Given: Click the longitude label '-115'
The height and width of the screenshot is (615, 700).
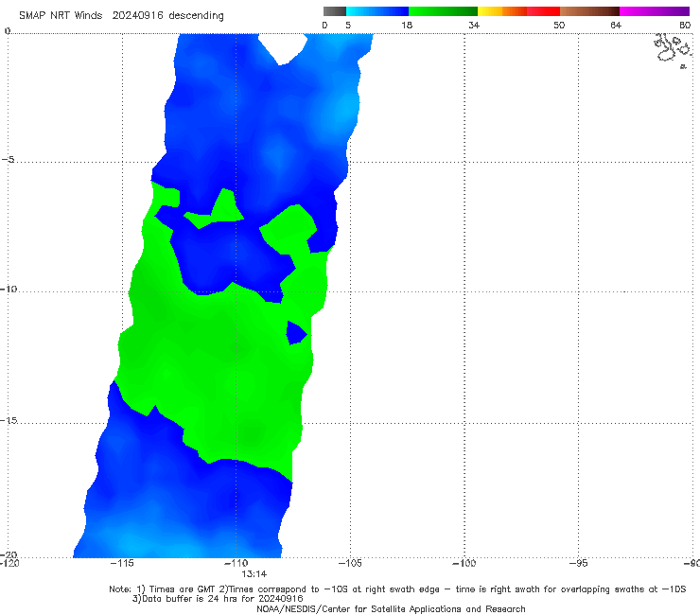Looking at the screenshot, I should coord(122,563).
